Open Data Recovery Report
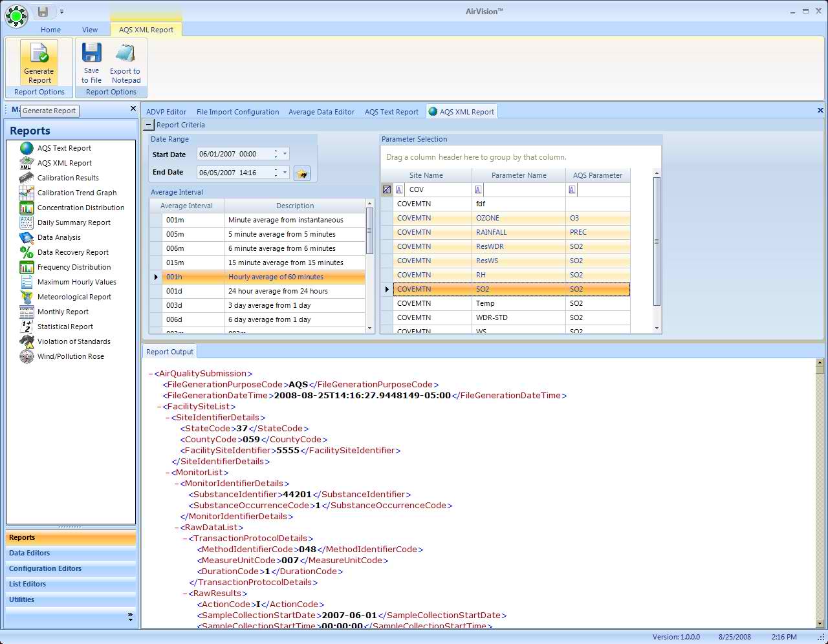 pyautogui.click(x=73, y=252)
